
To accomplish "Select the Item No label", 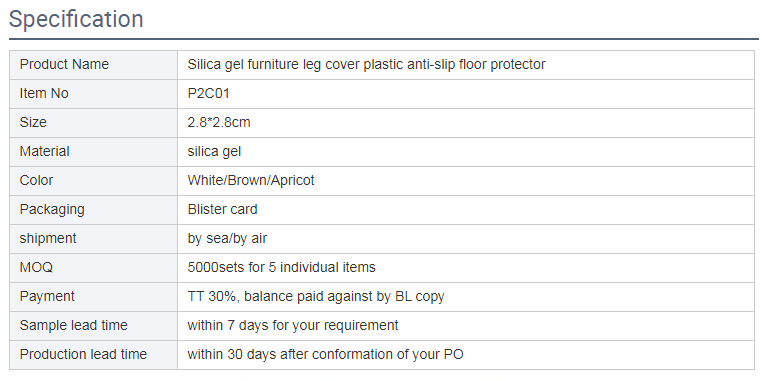I will 44,94.
